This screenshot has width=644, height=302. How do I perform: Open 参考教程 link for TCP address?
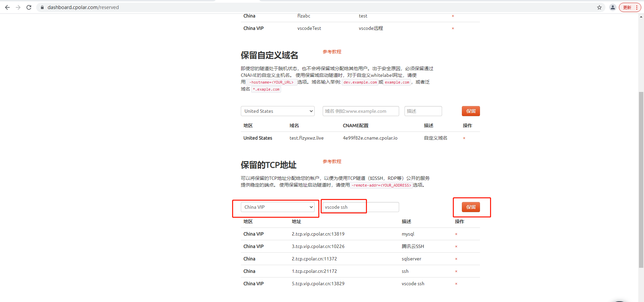[332, 161]
